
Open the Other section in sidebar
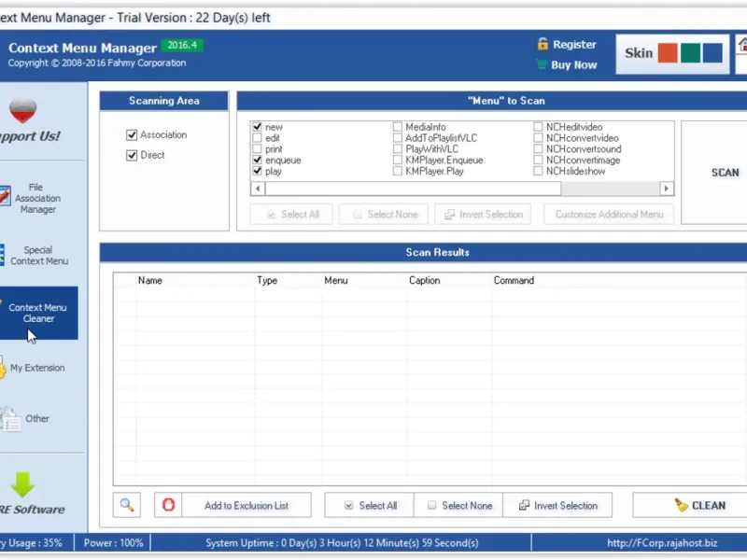[37, 418]
